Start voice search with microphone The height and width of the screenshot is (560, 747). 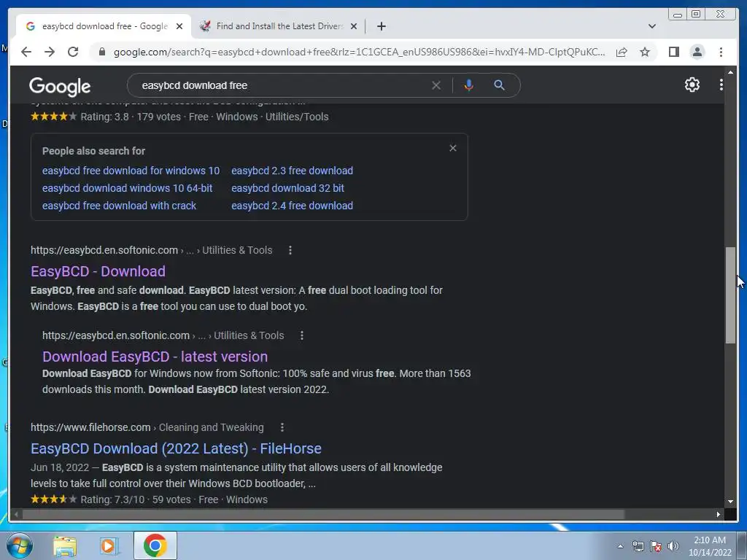coord(469,85)
